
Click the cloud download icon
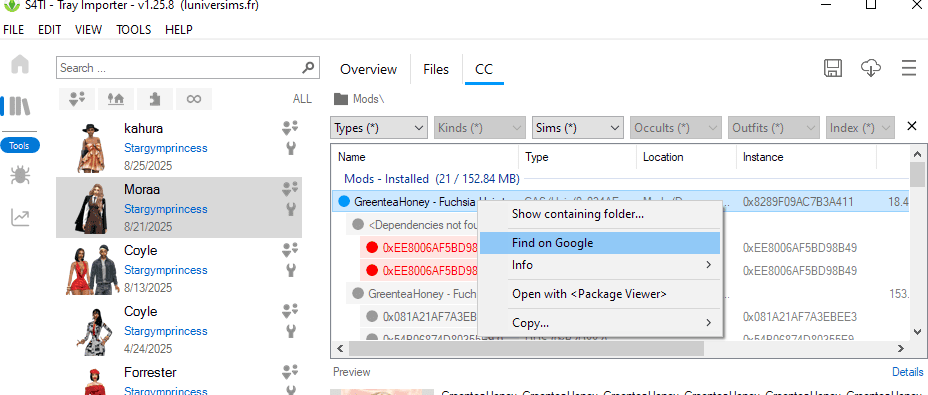coord(871,68)
